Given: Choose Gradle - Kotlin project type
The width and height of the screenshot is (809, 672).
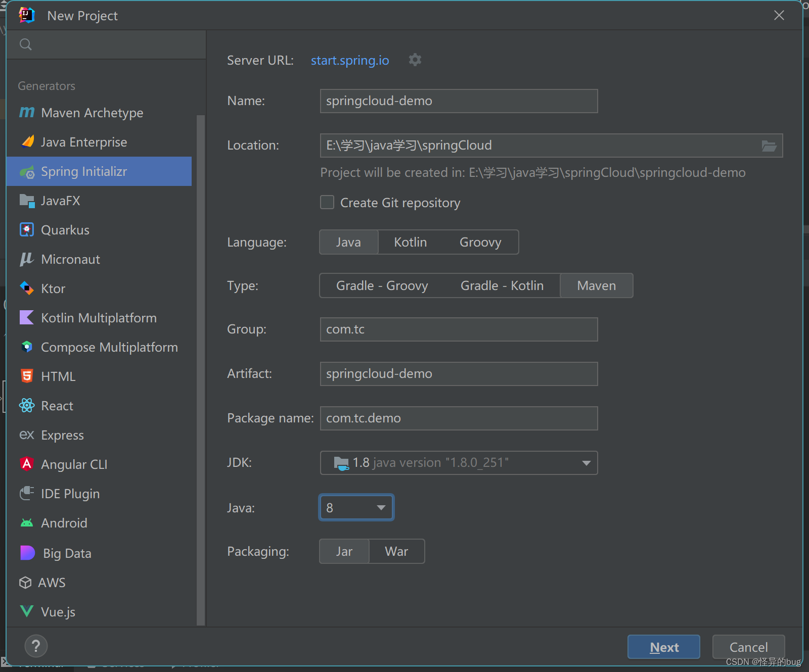Looking at the screenshot, I should tap(502, 285).
